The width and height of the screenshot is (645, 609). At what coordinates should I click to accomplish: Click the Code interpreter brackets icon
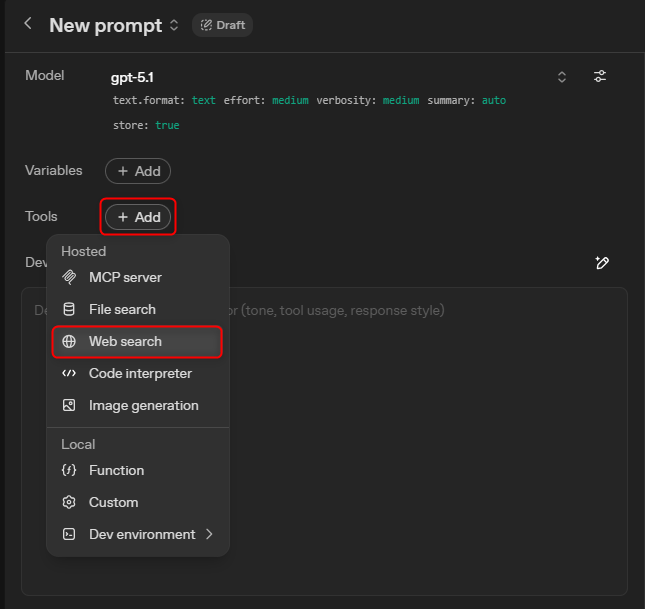pos(69,373)
